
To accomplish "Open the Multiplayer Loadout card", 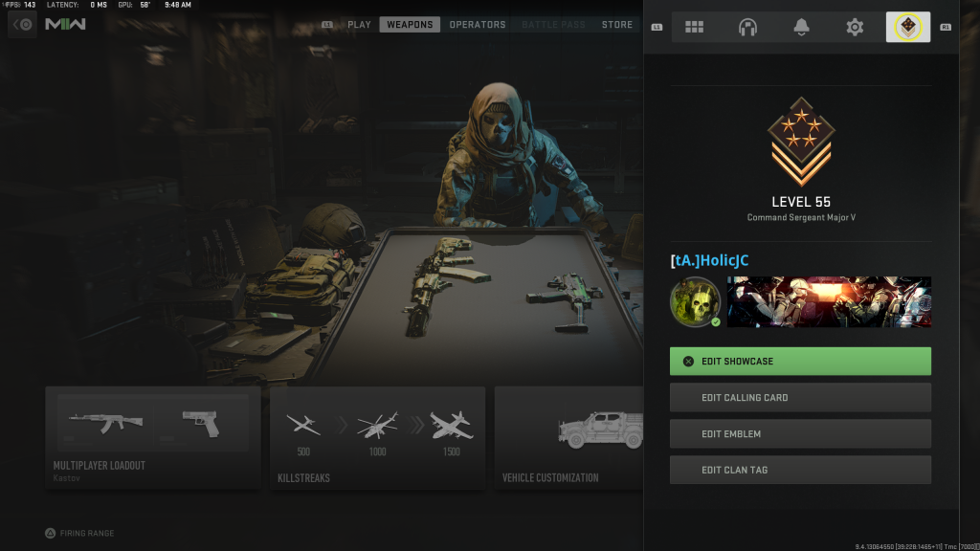I will pyautogui.click(x=153, y=437).
